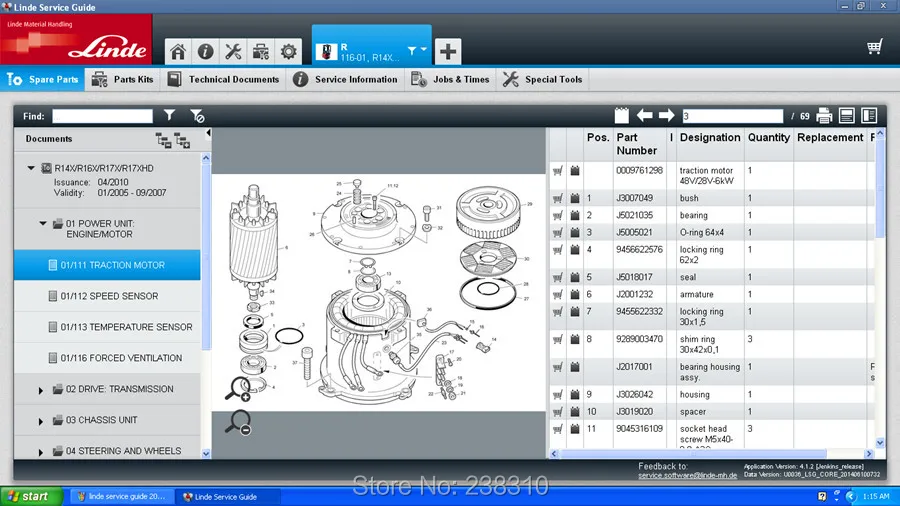Select bearing housing assy. designation

pyautogui.click(x=709, y=372)
